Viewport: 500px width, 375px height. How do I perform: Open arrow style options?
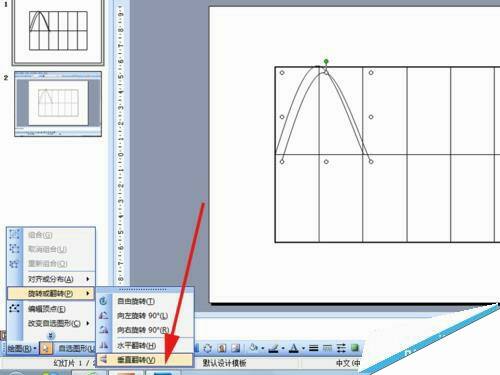tap(341, 348)
